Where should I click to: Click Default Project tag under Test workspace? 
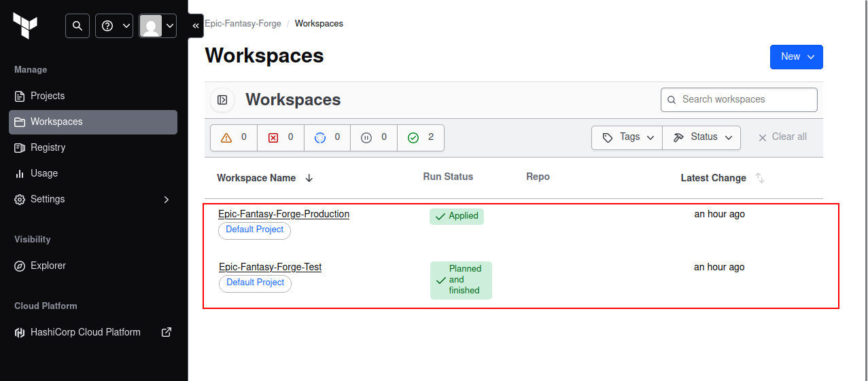(255, 283)
